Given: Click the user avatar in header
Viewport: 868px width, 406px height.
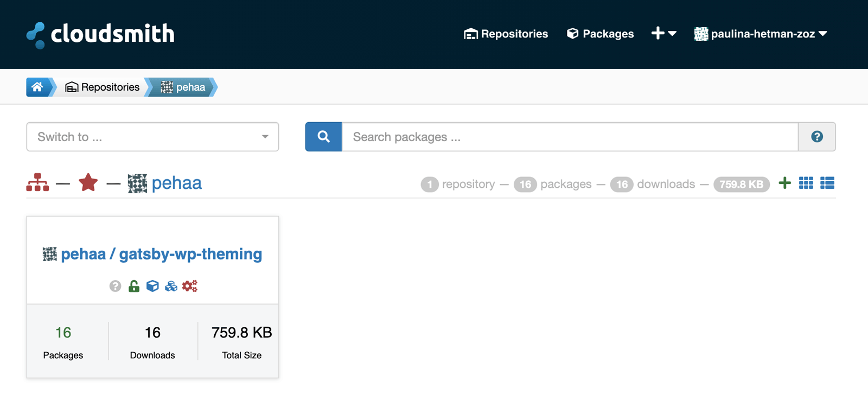Looking at the screenshot, I should [x=701, y=34].
